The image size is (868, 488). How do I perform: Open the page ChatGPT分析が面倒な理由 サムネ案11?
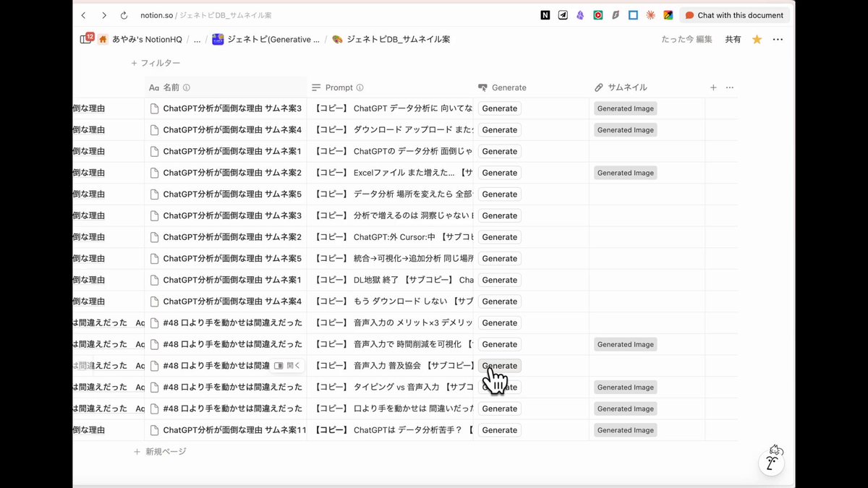[234, 430]
